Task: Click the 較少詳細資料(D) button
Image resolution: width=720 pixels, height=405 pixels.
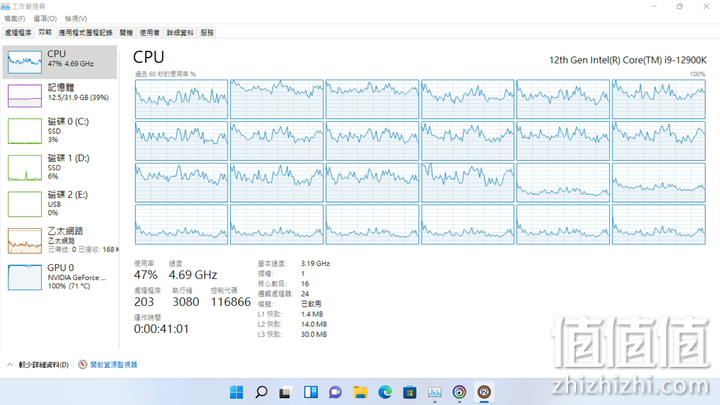Action: 44,365
